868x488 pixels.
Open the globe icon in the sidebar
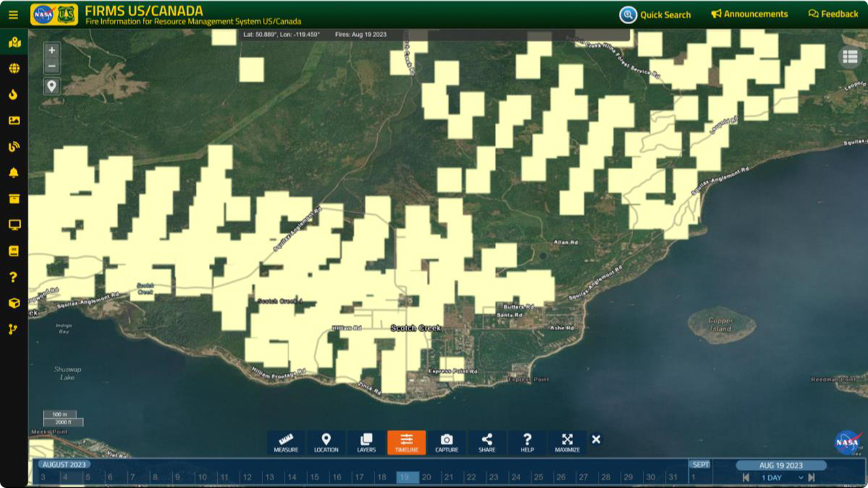(x=14, y=69)
